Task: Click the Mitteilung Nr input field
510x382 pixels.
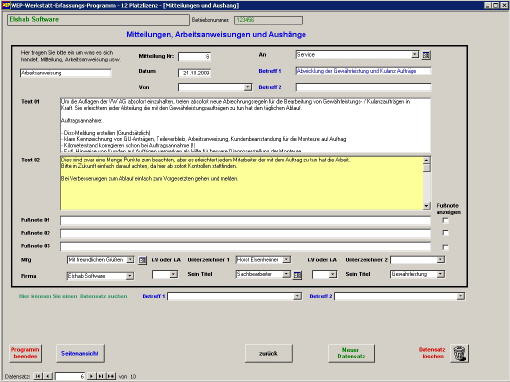Action: point(194,57)
